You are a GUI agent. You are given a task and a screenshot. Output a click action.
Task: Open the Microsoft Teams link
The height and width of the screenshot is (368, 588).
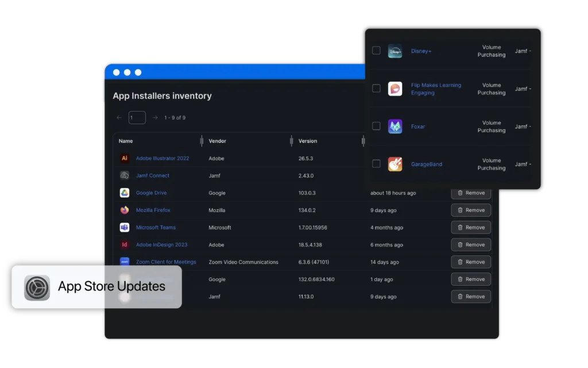(x=156, y=228)
